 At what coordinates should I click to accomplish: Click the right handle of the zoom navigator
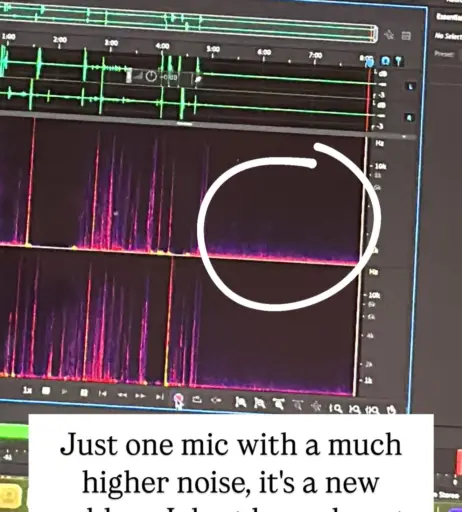[x=375, y=34]
